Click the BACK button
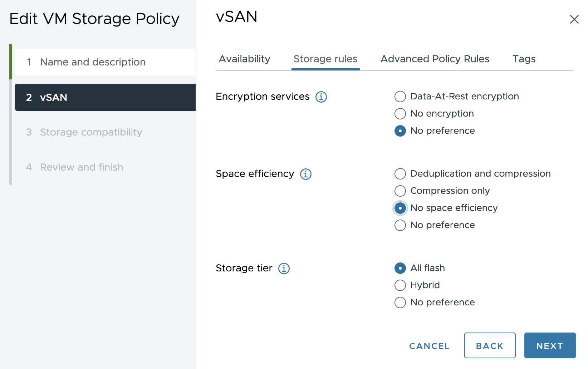Viewport: 588px width, 369px height. pyautogui.click(x=490, y=345)
